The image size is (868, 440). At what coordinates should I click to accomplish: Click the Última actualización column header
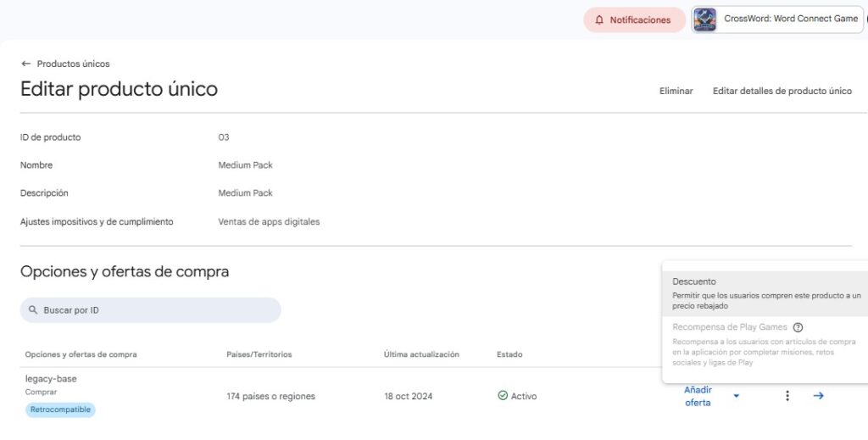click(421, 354)
